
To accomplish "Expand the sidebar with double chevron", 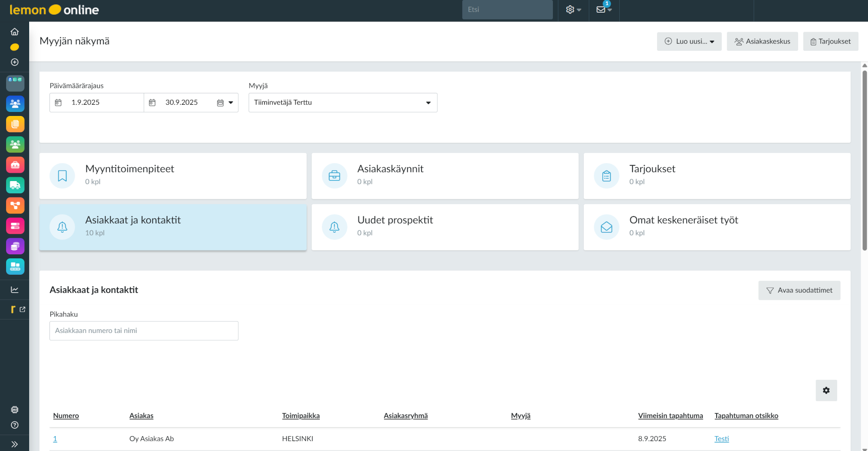I will [x=14, y=444].
